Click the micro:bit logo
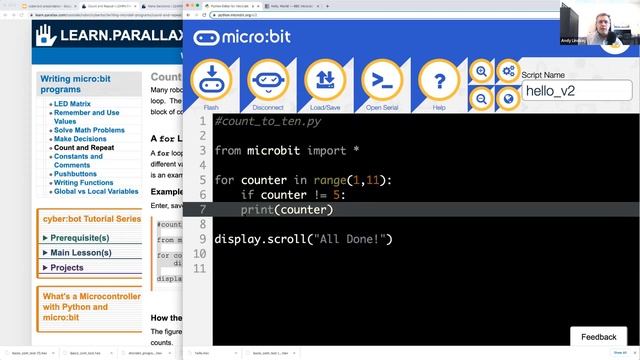The image size is (640, 360). coord(242,37)
